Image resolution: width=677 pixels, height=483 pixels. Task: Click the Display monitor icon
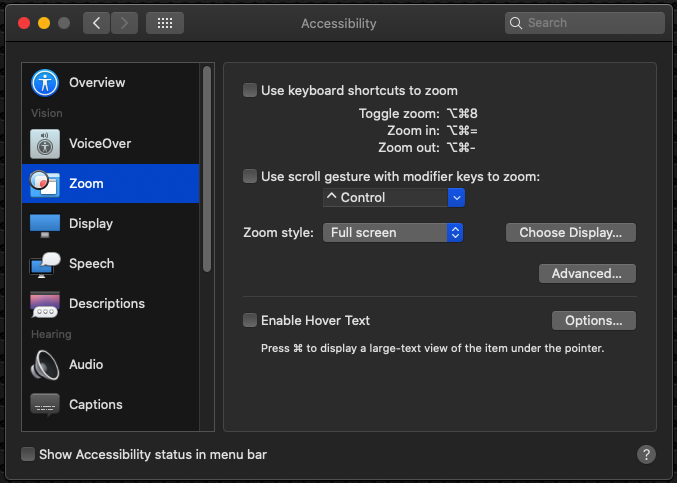[45, 224]
